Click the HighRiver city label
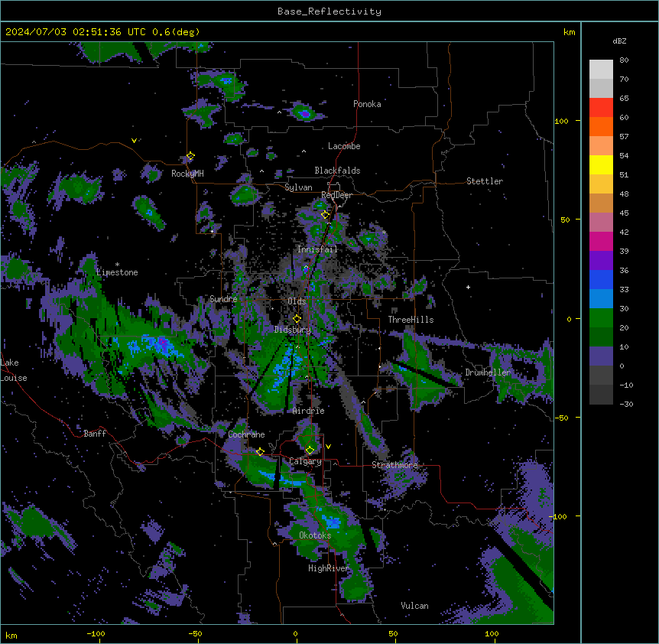Screen dimensions: 659x644 (x=329, y=568)
